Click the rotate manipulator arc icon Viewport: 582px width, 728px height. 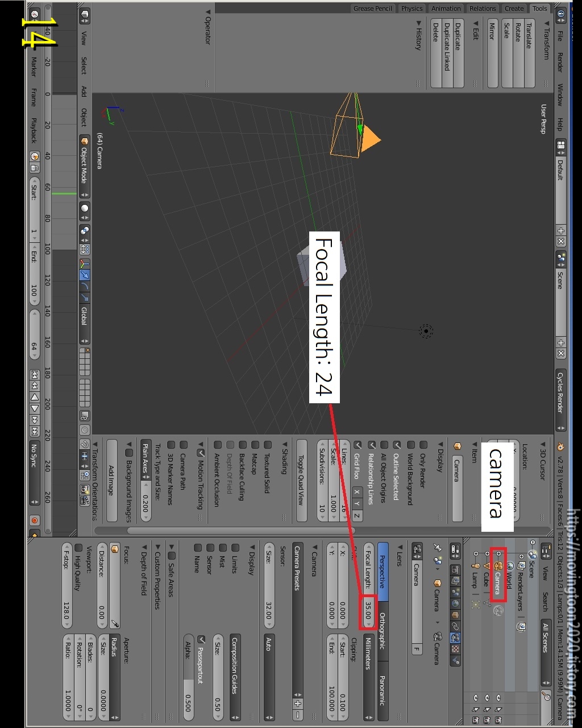(85, 287)
